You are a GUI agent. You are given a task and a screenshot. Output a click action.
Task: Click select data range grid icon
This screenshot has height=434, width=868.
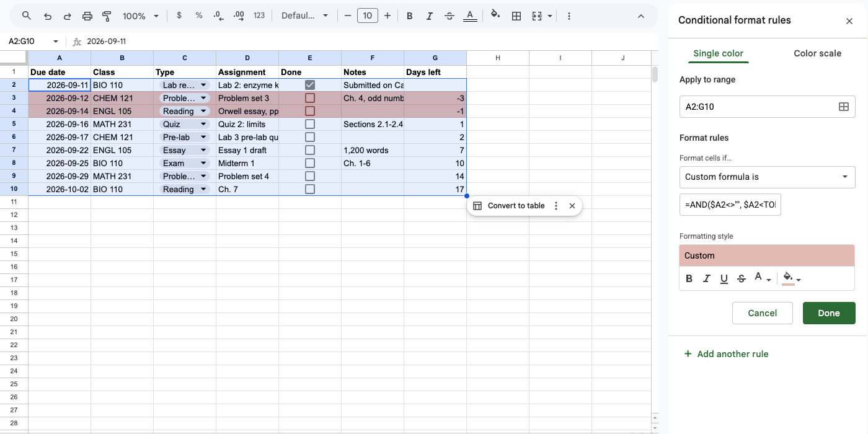pyautogui.click(x=844, y=107)
